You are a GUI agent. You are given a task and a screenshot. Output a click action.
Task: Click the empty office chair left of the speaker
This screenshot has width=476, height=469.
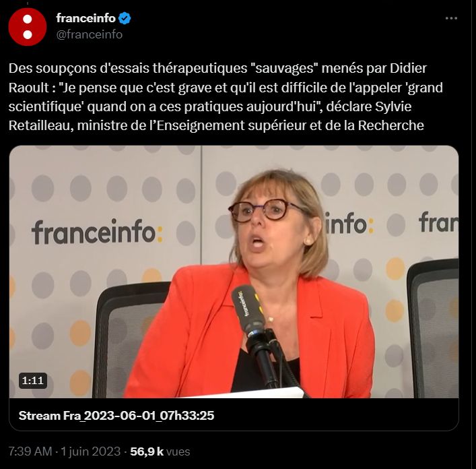pyautogui.click(x=129, y=339)
